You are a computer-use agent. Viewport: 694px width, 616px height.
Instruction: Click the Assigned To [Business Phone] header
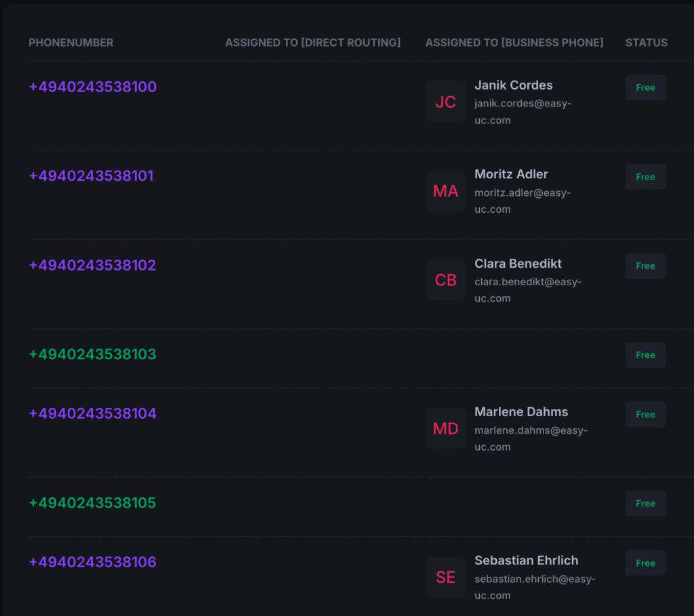click(514, 43)
